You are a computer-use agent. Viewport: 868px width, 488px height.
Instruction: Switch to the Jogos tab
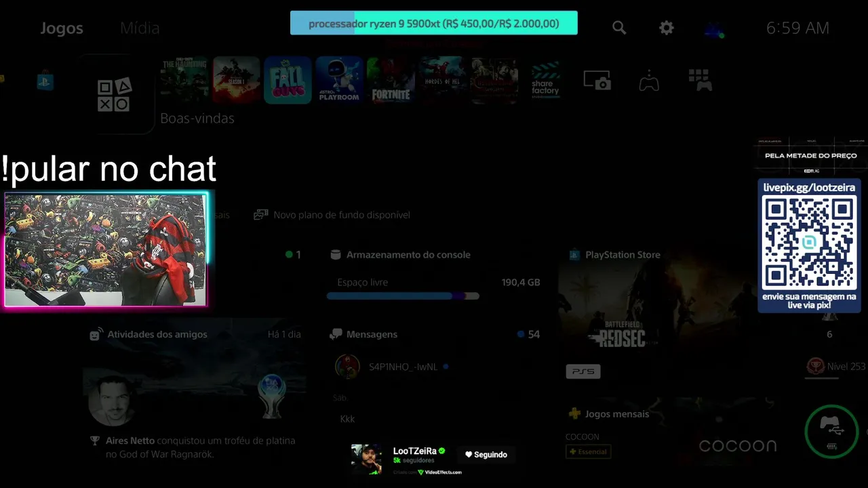(62, 28)
